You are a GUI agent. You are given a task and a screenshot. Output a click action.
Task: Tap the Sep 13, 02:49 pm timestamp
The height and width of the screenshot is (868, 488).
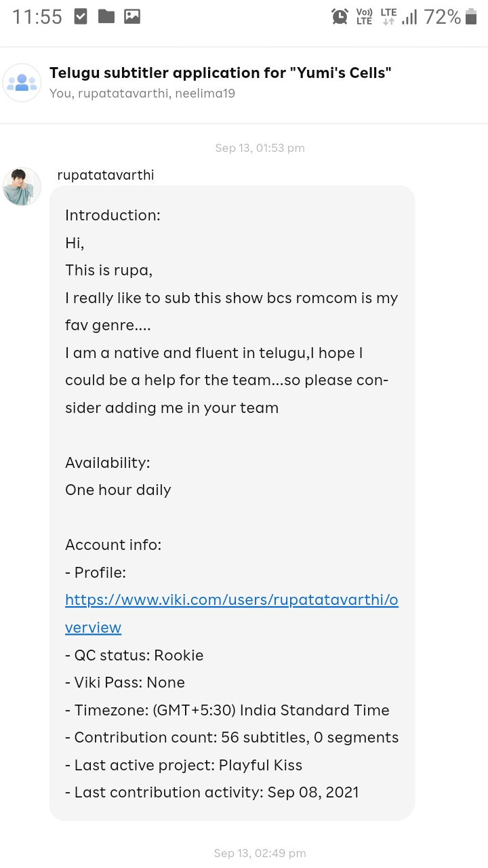pos(260,853)
